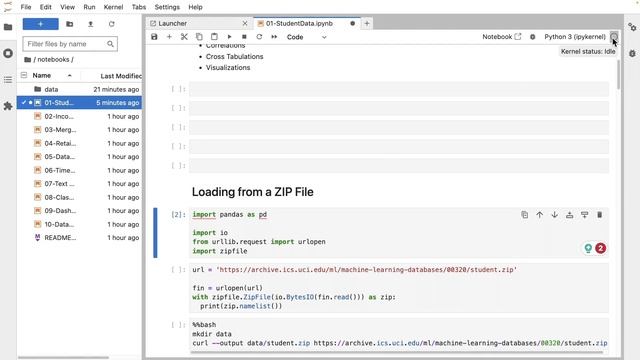This screenshot has width=640, height=360.
Task: Uncheck the 01-Stud... file checkbox
Action: [24, 102]
